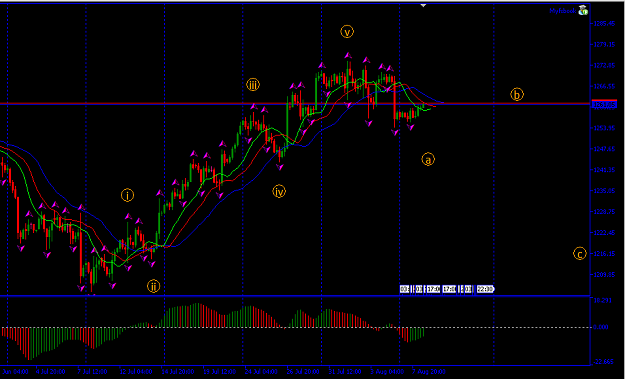The image size is (625, 379).
Task: Click the Myfxbook expert advisor icon
Action: [x=583, y=10]
